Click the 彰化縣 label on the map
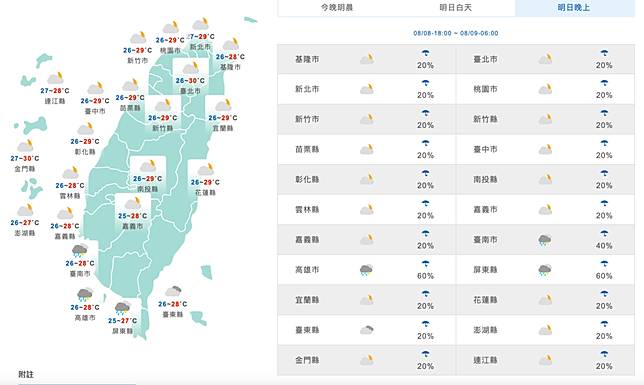Image resolution: width=644 pixels, height=385 pixels. pyautogui.click(x=85, y=152)
